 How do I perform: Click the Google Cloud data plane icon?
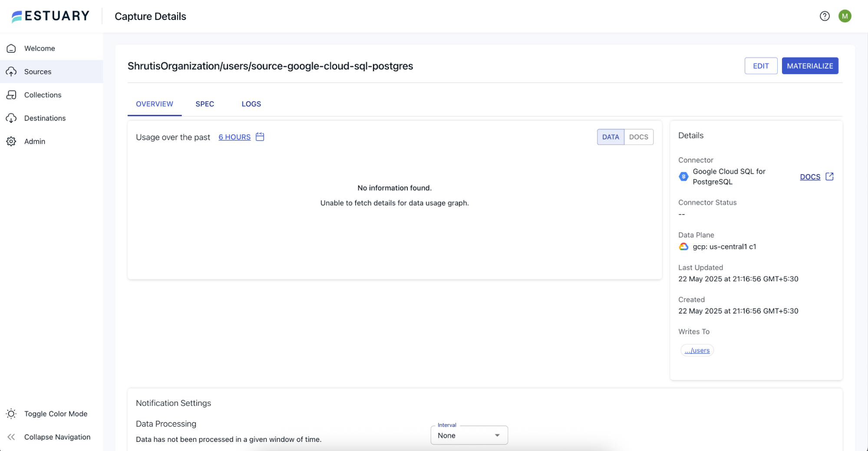tap(683, 247)
